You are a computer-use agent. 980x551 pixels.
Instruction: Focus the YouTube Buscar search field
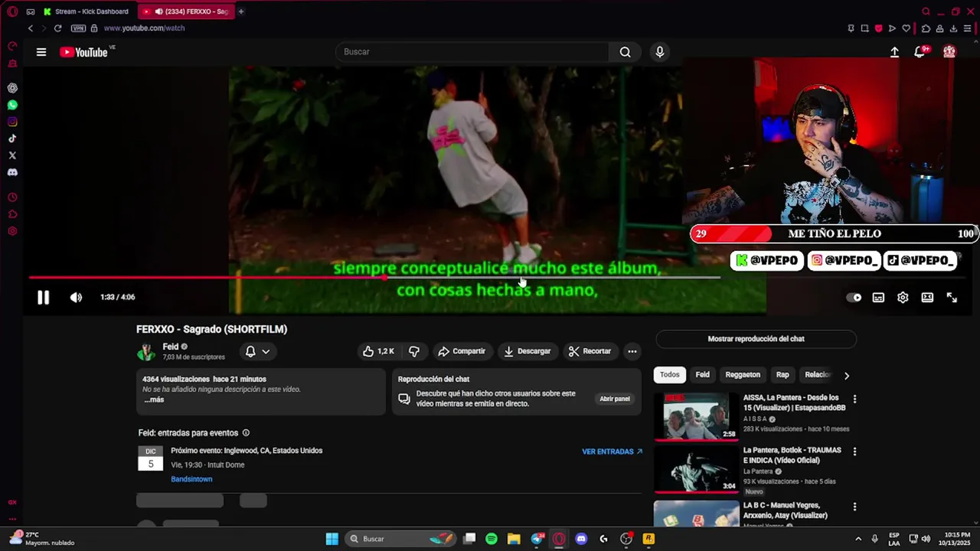click(x=472, y=52)
